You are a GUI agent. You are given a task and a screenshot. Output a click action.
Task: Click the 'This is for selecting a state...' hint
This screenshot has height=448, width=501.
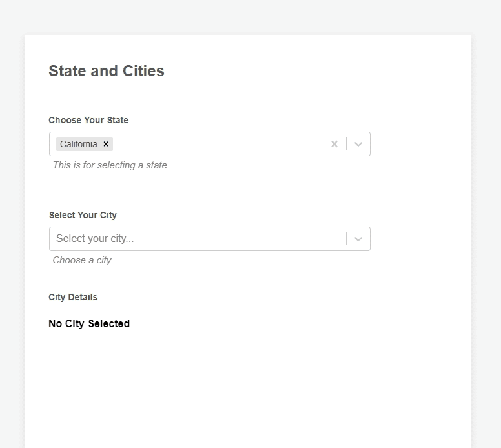tap(114, 165)
